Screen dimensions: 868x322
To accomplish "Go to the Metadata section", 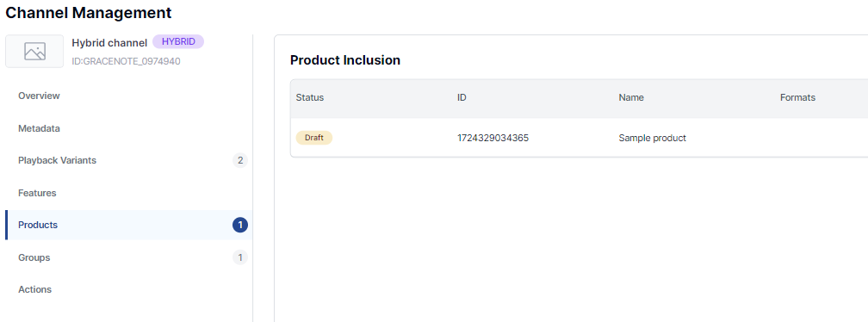I will coord(39,128).
